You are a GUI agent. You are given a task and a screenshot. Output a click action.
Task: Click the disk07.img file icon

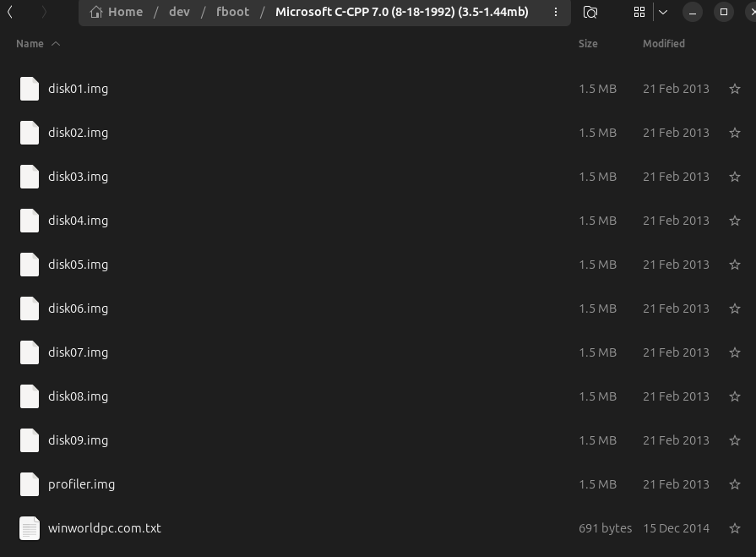pos(30,352)
